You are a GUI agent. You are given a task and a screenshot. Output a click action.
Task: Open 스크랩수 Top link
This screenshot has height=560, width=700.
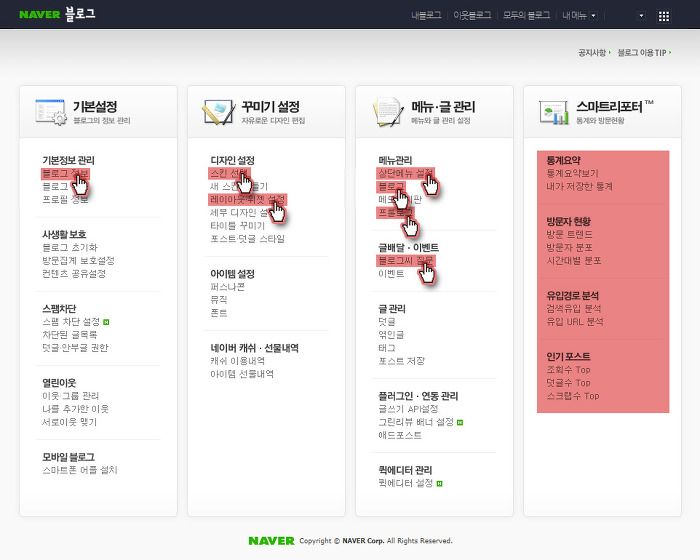[x=573, y=396]
